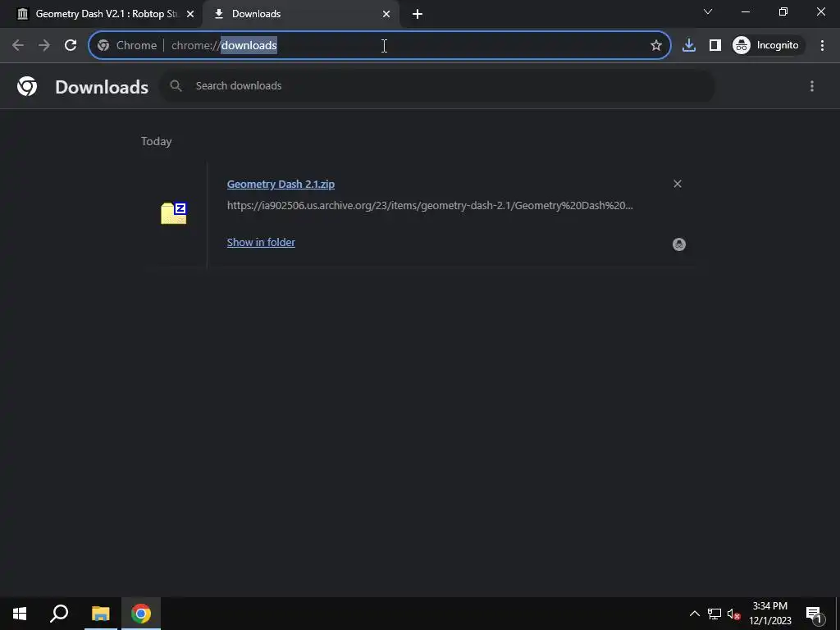
Task: Open Chrome's three-dot main menu
Action: pyautogui.click(x=822, y=46)
